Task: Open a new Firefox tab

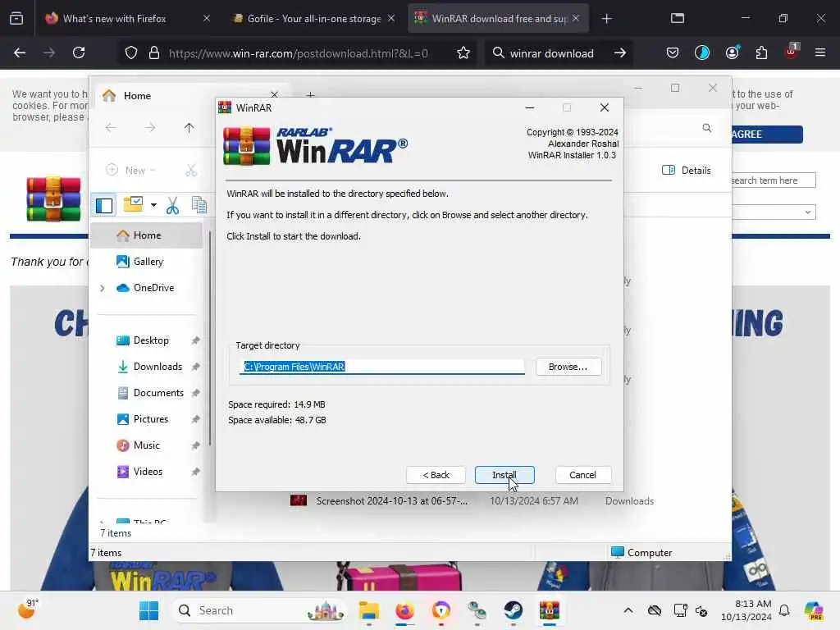Action: (x=606, y=19)
